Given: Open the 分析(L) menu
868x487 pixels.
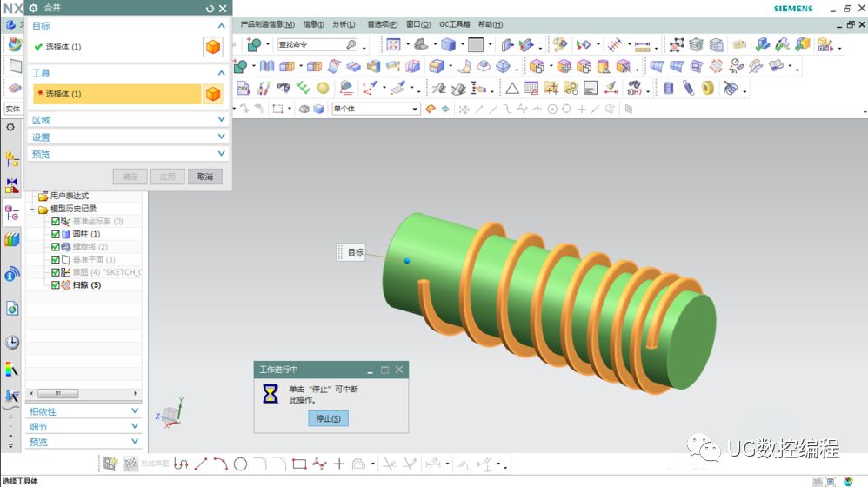Looking at the screenshot, I should pyautogui.click(x=344, y=24).
